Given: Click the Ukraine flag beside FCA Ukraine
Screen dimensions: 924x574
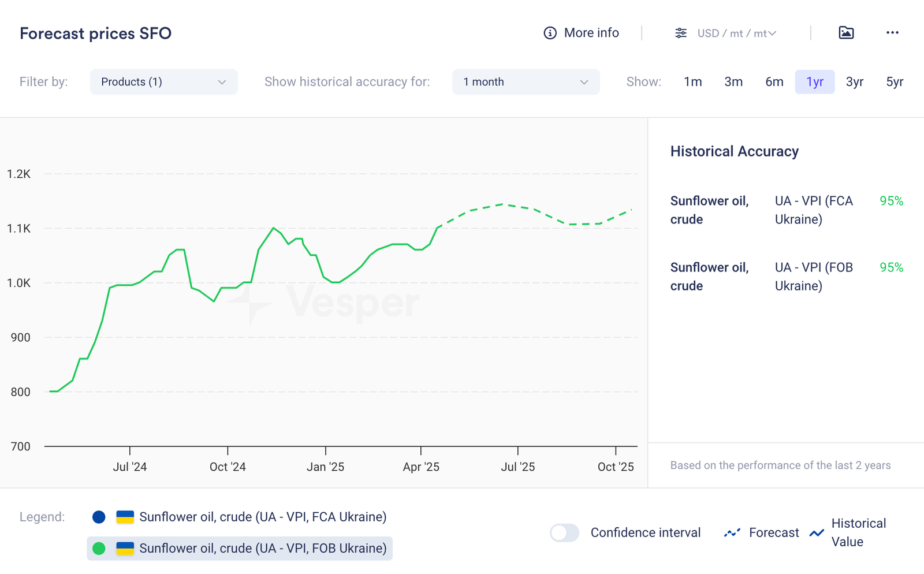Looking at the screenshot, I should (x=125, y=517).
